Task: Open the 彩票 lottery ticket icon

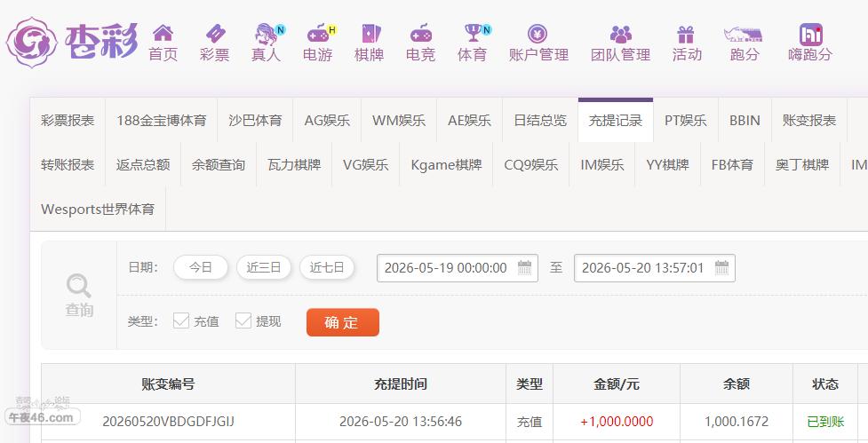Action: (x=215, y=34)
